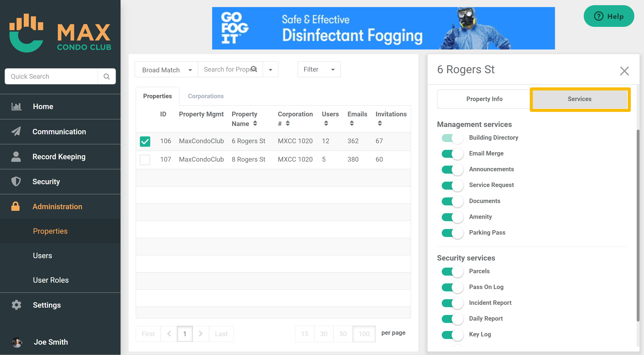Expand the Filter dropdown
This screenshot has height=355, width=644.
319,69
